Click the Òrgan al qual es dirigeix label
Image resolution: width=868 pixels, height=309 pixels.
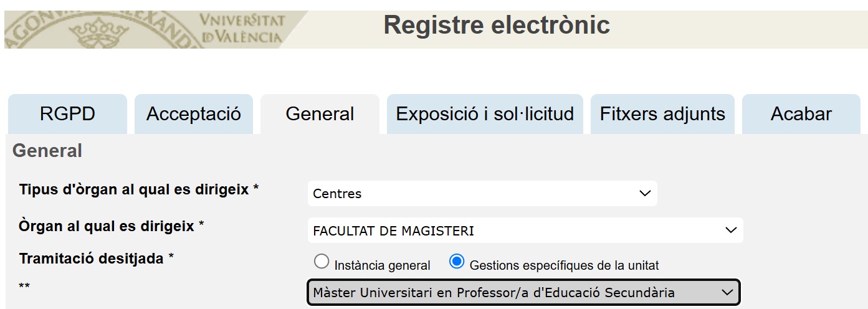(x=112, y=226)
